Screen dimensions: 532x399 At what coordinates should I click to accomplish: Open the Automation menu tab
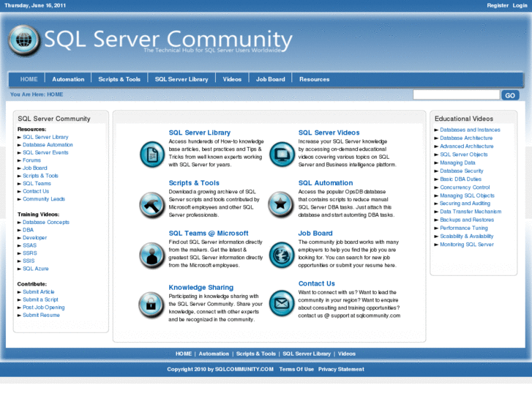69,79
